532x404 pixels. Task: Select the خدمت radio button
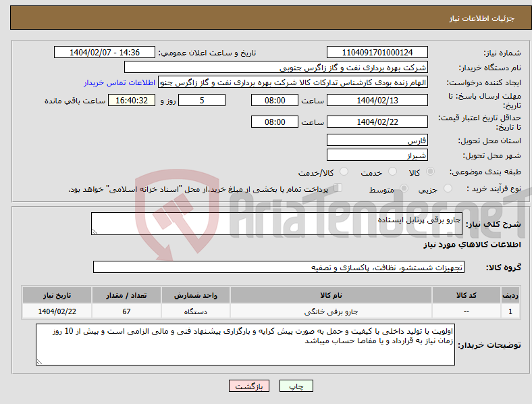point(392,172)
